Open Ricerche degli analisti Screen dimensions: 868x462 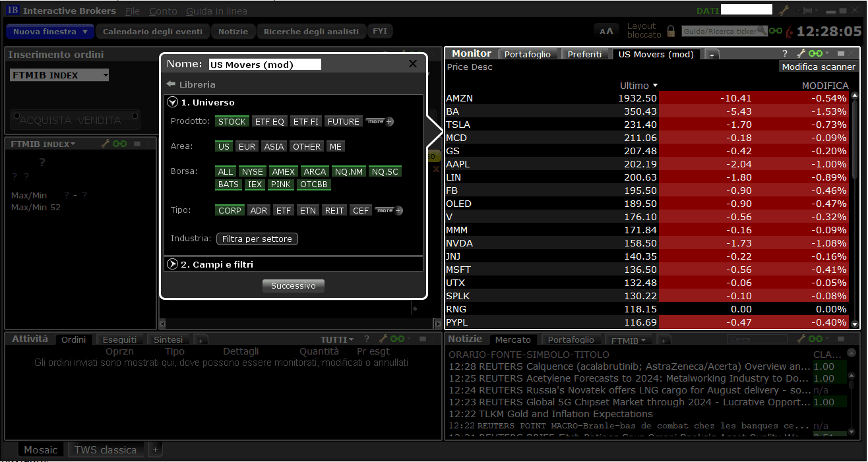click(x=311, y=32)
